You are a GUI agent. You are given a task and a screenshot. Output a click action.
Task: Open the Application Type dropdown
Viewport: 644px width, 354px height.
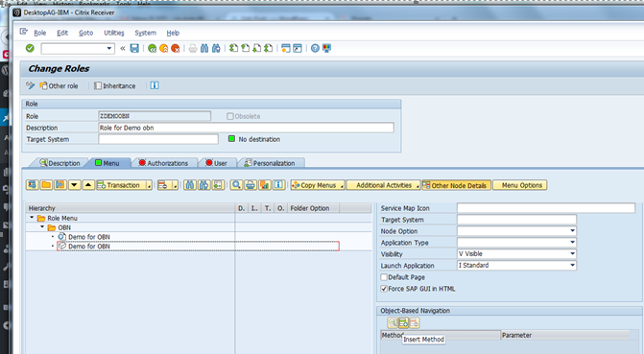point(572,243)
